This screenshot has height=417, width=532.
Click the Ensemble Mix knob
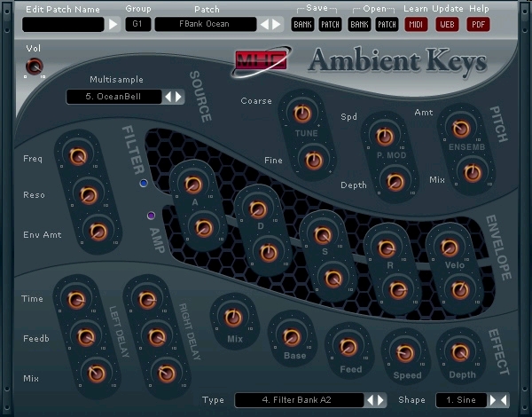(473, 172)
